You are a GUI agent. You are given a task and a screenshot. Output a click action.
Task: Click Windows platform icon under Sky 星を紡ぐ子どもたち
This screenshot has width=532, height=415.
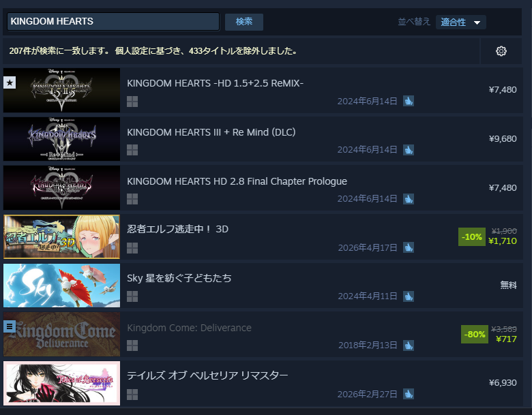[132, 296]
